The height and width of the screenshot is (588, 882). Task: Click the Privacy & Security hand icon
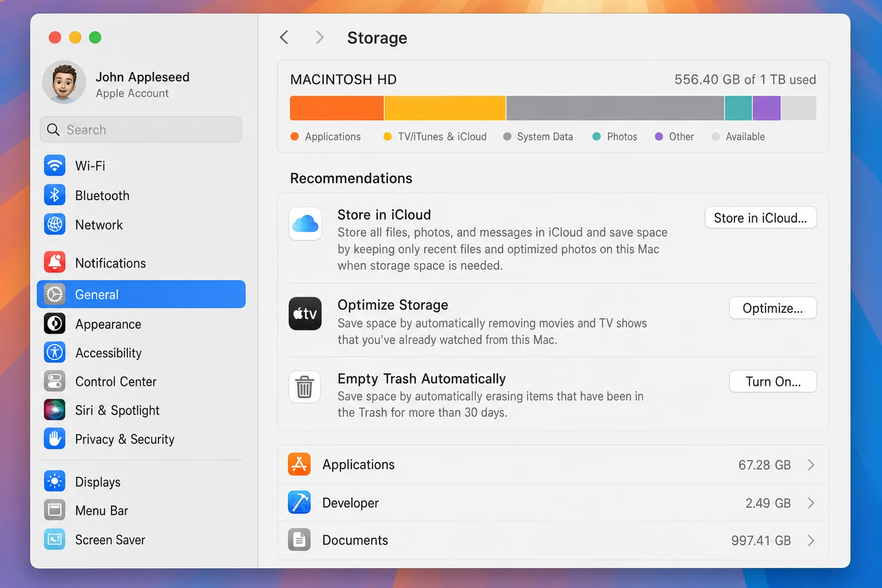[55, 439]
